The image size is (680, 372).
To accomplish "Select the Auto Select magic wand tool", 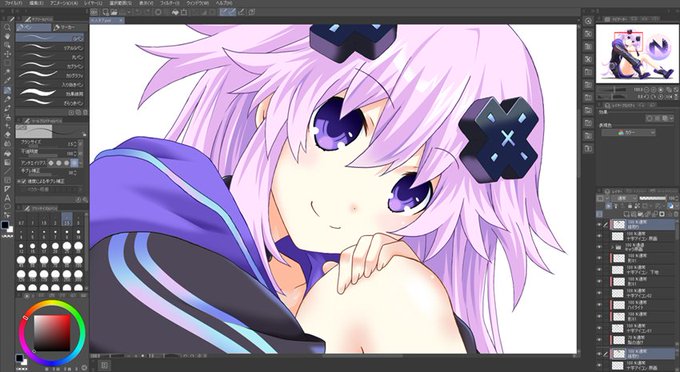I will coord(8,71).
